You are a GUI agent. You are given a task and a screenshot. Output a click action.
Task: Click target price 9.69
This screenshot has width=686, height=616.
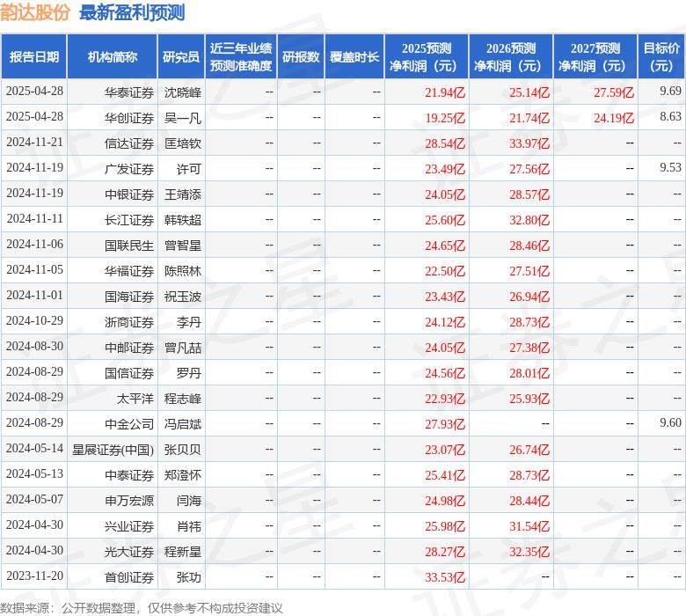coord(671,91)
